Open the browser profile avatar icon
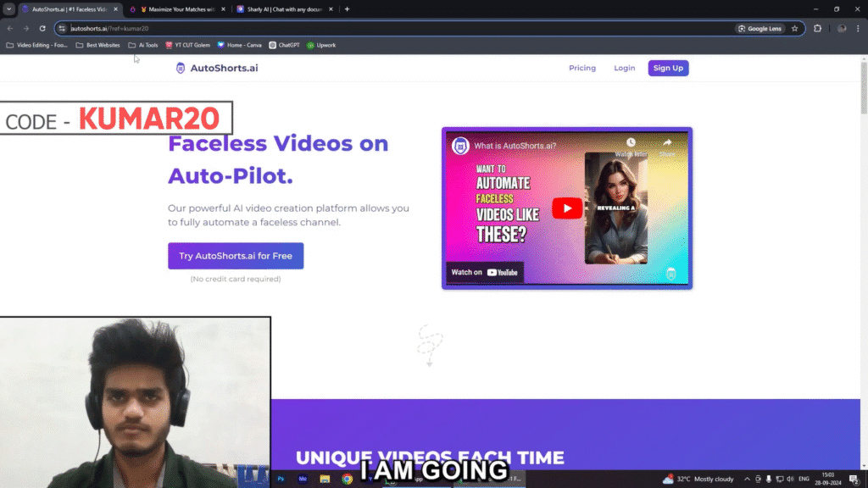Image resolution: width=868 pixels, height=488 pixels. click(841, 28)
